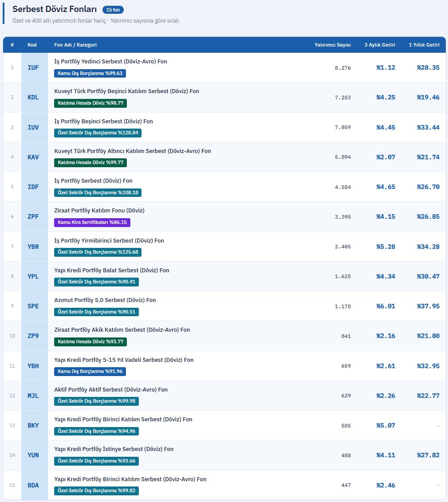Click the Özel Sektör Dış Borçlanma %93.66 tag
The width and height of the screenshot is (448, 502).
click(96, 461)
